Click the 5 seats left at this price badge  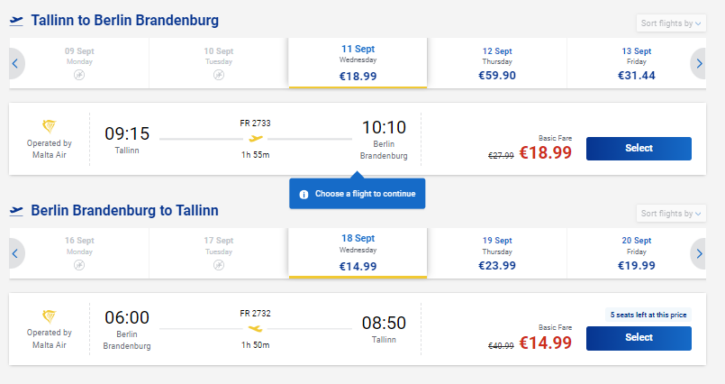(648, 315)
